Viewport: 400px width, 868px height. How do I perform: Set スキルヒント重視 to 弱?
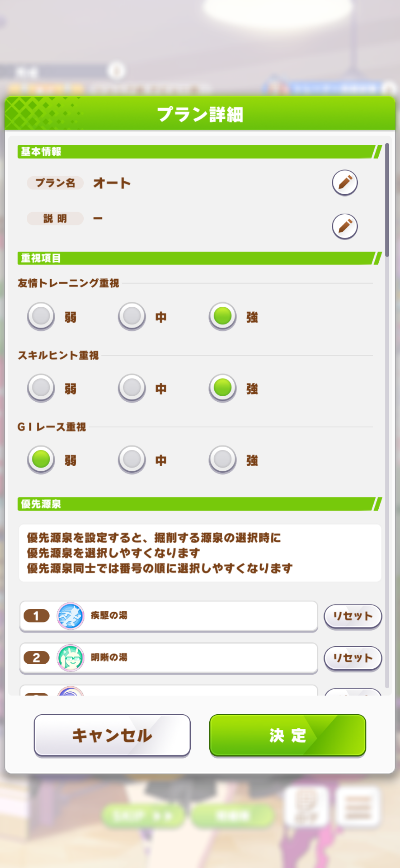click(x=41, y=388)
